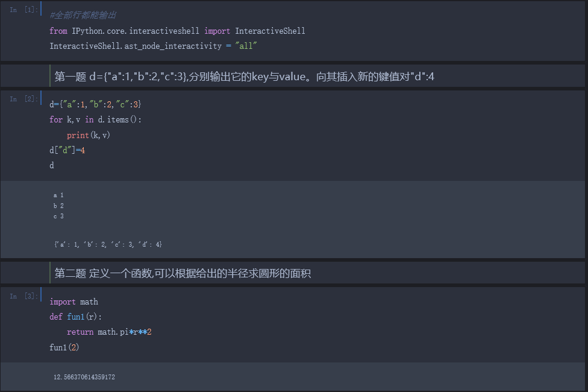The image size is (588, 392).
Task: Click the output value 12.566370614359172
Action: (x=84, y=377)
